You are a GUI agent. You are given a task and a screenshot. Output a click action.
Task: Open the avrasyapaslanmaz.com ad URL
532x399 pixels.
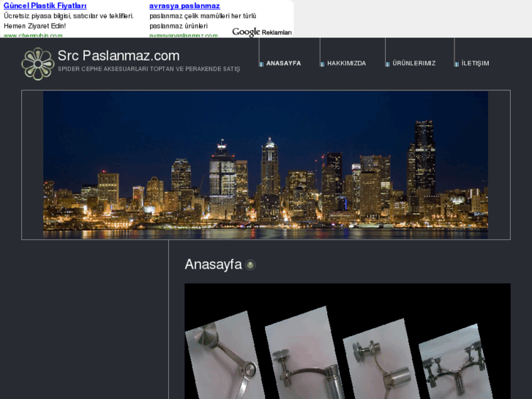[x=184, y=35]
